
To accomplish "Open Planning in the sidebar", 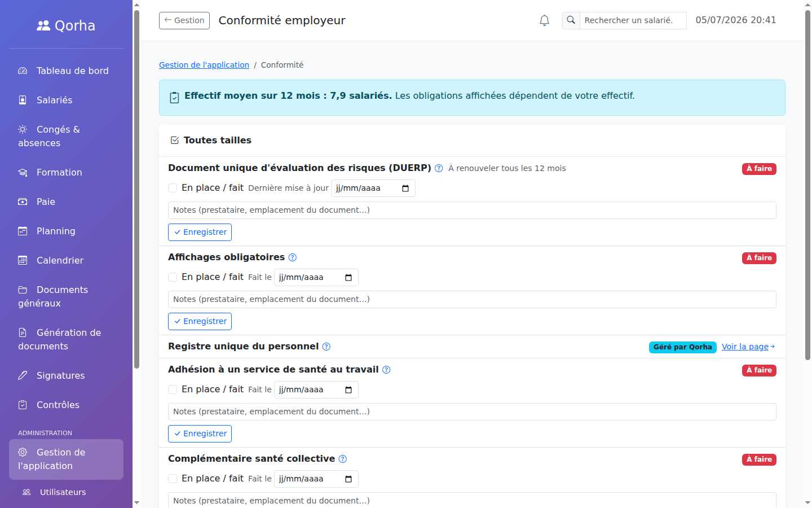I will (66, 231).
